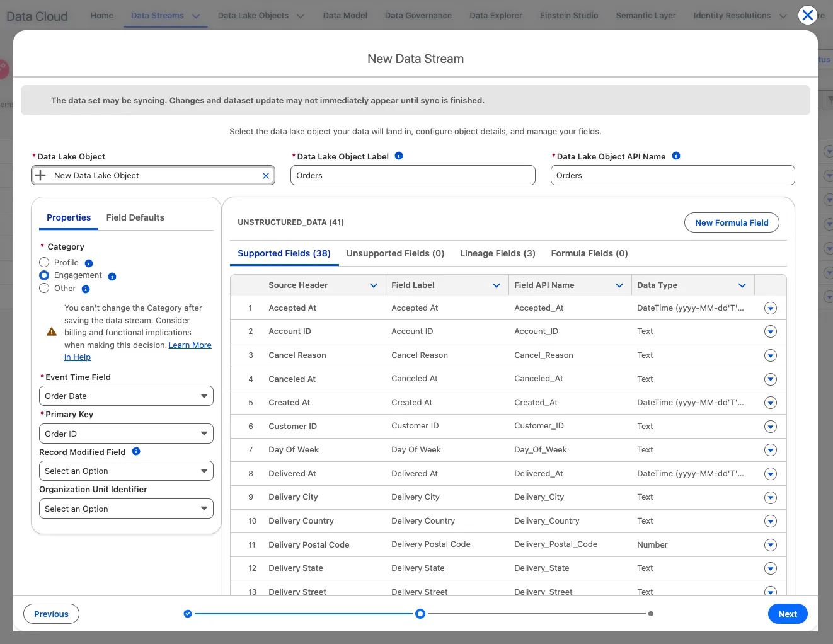The image size is (833, 644).
Task: Click the New Formula Field button
Action: [x=732, y=222]
